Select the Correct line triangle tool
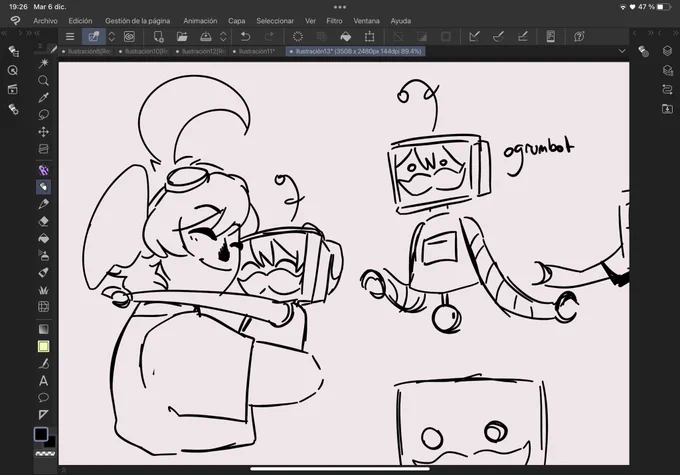 coord(43,415)
